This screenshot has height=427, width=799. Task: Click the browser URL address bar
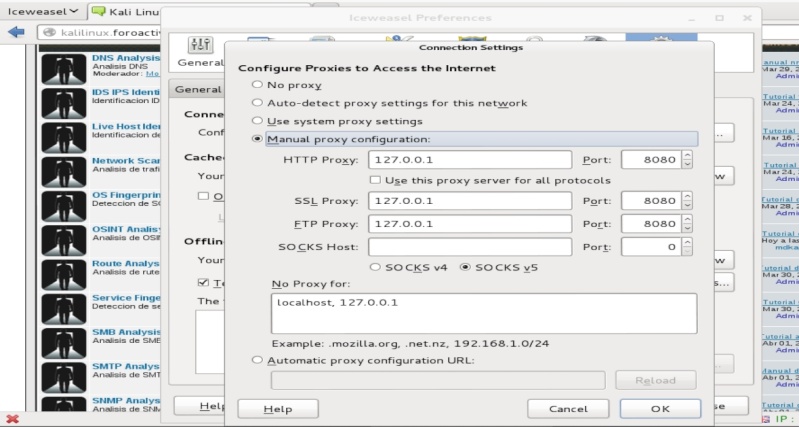tap(99, 33)
